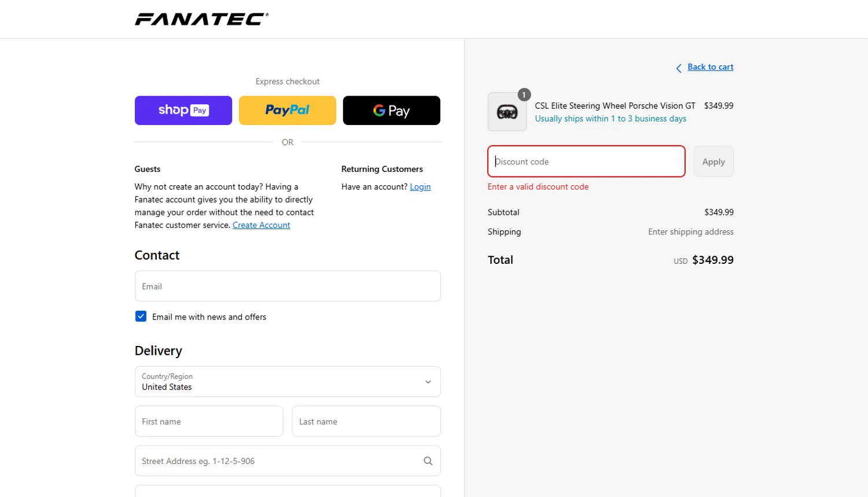The height and width of the screenshot is (497, 868).
Task: Click the Delivery section heading
Action: pos(159,351)
